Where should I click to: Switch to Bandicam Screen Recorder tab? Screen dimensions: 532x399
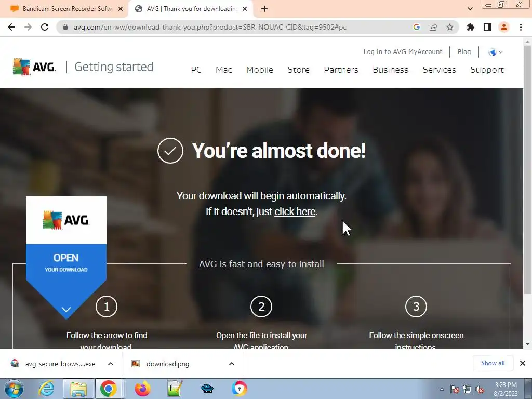pos(64,9)
